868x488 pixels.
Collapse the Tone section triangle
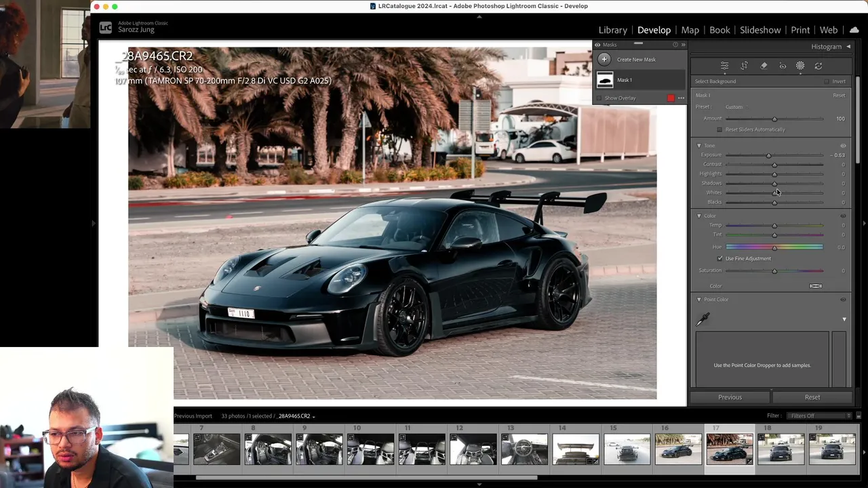click(699, 146)
